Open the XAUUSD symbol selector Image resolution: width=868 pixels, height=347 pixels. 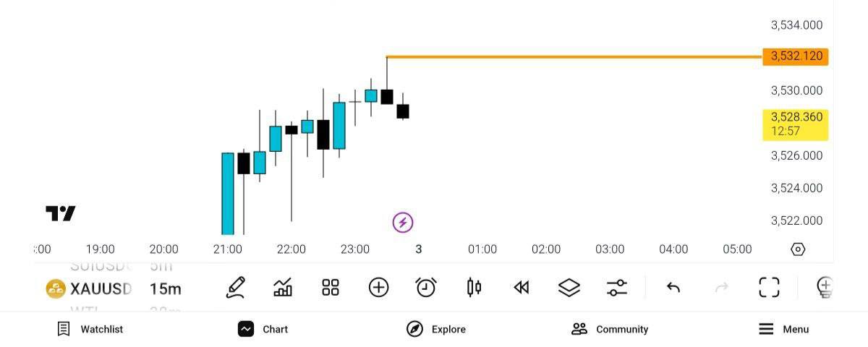(x=89, y=289)
